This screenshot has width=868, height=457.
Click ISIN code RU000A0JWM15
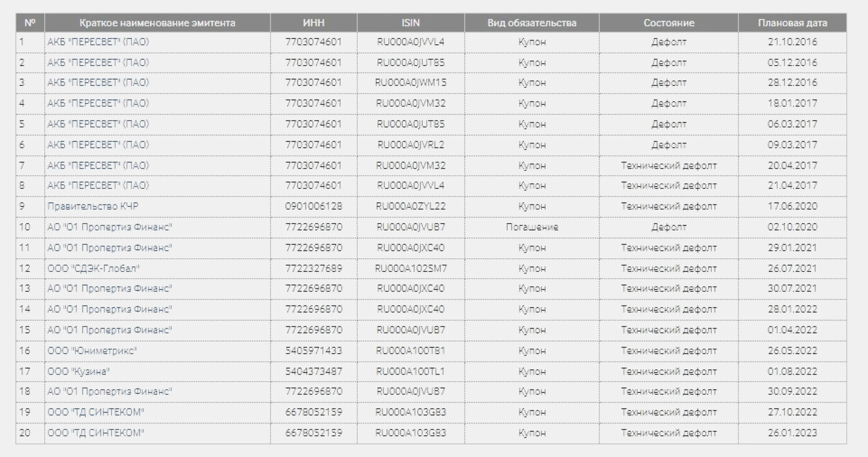410,83
